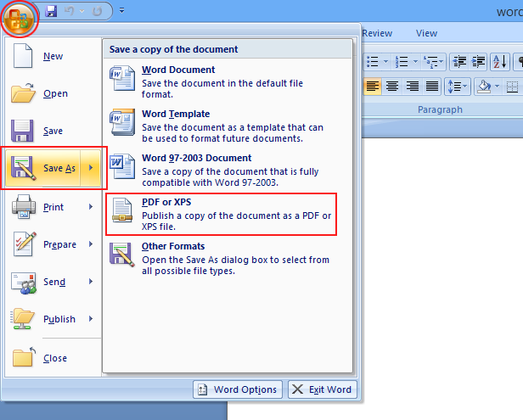Viewport: 523px width, 420px height.
Task: Expand the Save As submenu arrow
Action: (91, 168)
